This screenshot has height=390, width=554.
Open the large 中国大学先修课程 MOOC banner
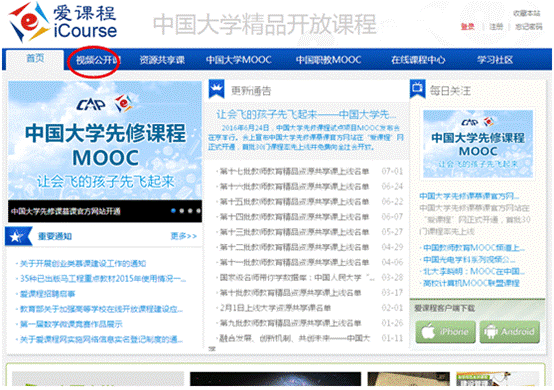click(x=105, y=141)
